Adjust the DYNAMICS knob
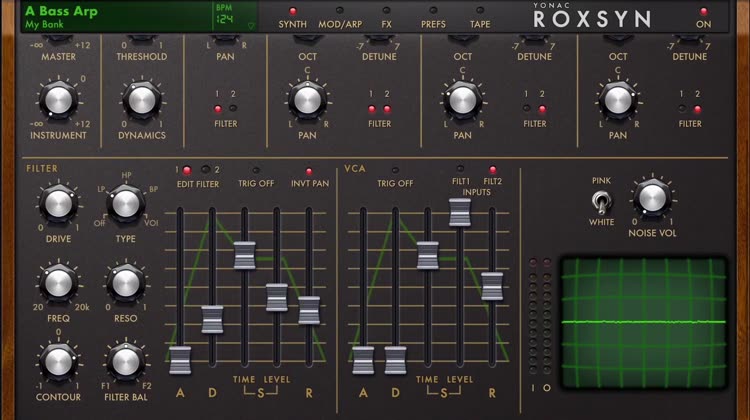This screenshot has width=750, height=420. click(x=142, y=100)
